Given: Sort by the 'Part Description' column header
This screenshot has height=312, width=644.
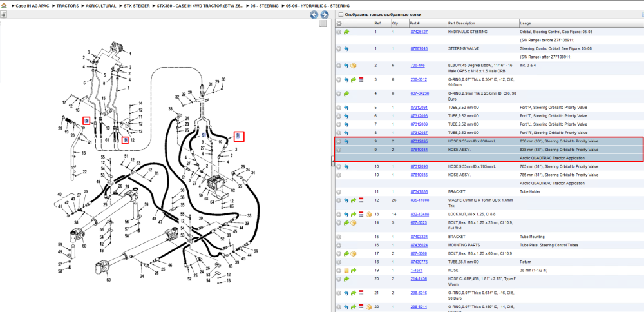Looking at the screenshot, I should tap(461, 23).
